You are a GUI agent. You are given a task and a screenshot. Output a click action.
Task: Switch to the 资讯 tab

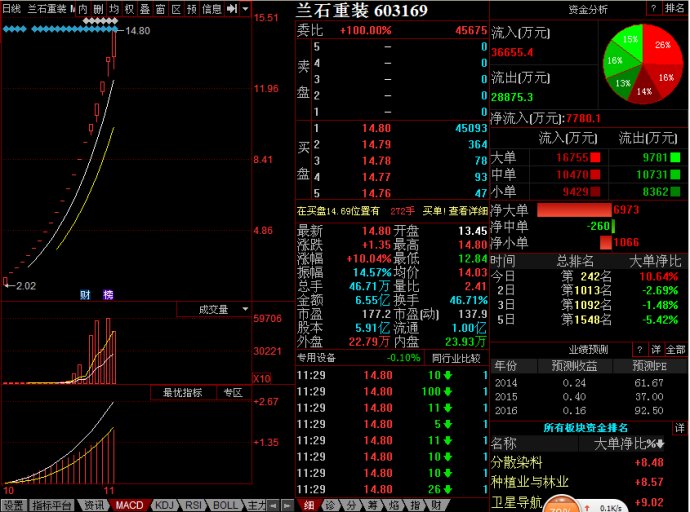(x=94, y=505)
